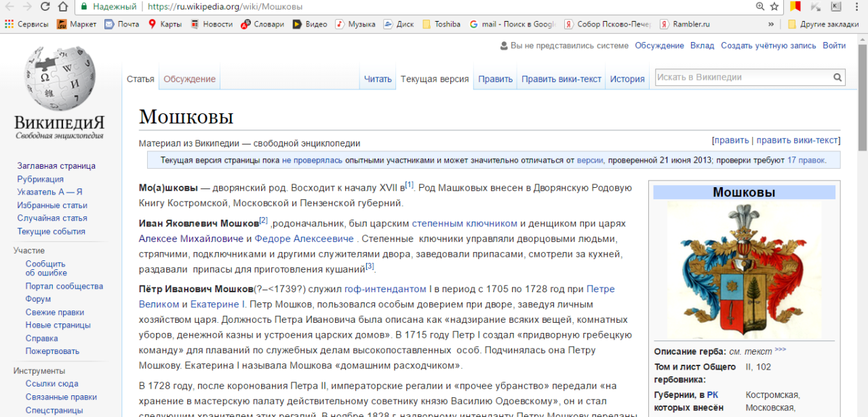This screenshot has height=417, width=868.
Task: Click the browser forward arrow
Action: click(x=27, y=7)
